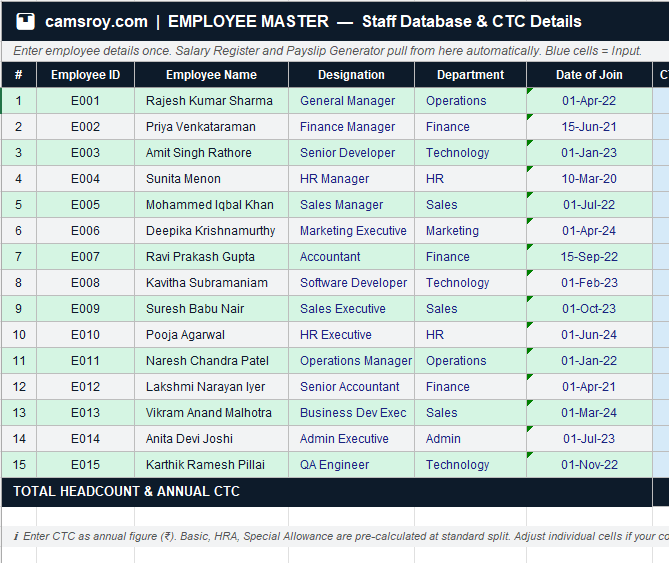669x563 pixels.
Task: Select Lakshmi Narayan Iyer cell
Action: point(211,387)
